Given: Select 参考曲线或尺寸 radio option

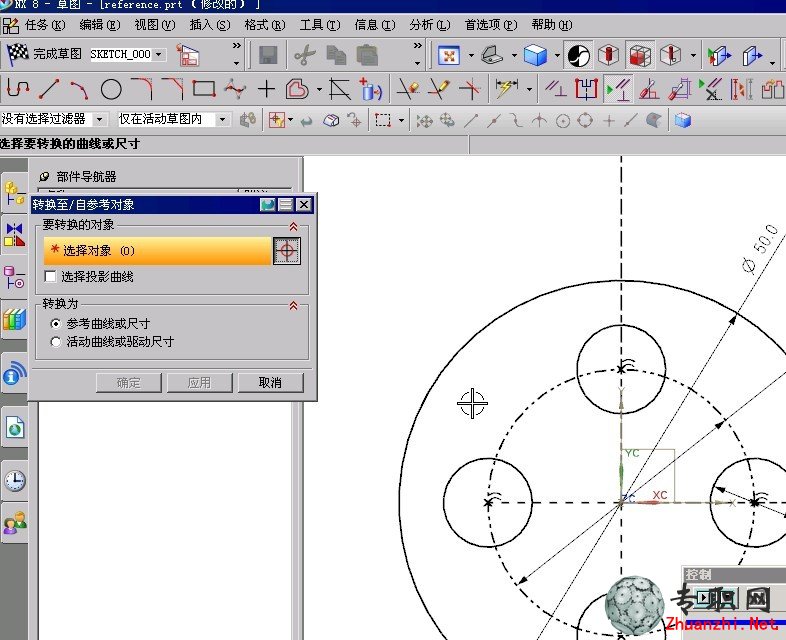Looking at the screenshot, I should coord(56,324).
